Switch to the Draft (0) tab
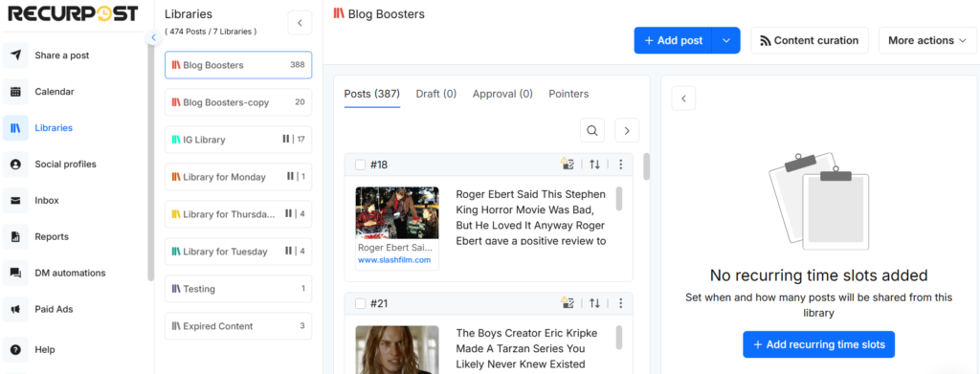This screenshot has height=374, width=980. (x=436, y=95)
